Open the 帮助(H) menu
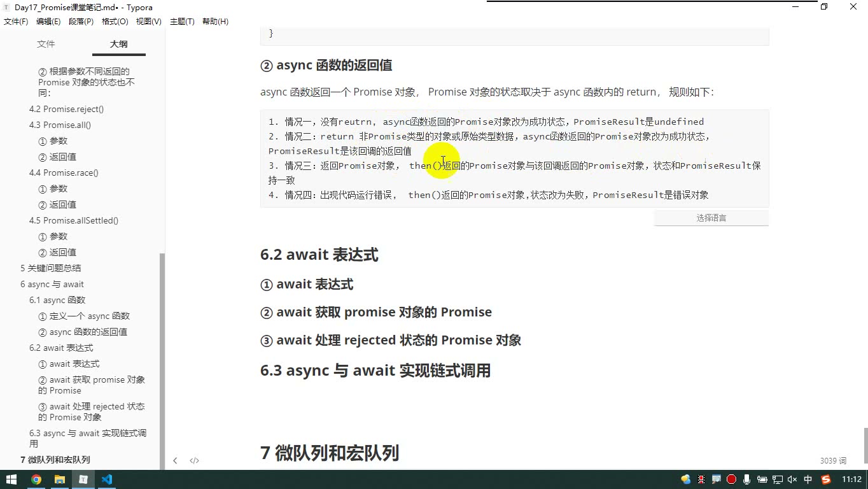 [215, 22]
